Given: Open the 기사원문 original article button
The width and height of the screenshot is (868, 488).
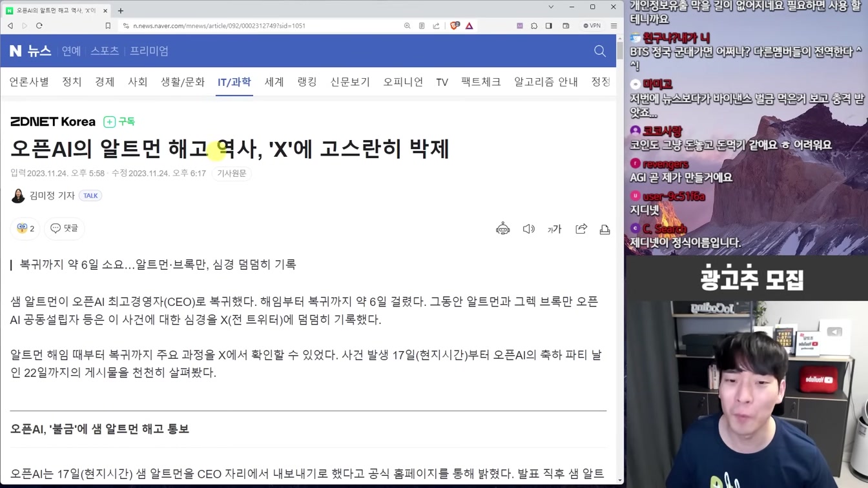Looking at the screenshot, I should pos(232,173).
